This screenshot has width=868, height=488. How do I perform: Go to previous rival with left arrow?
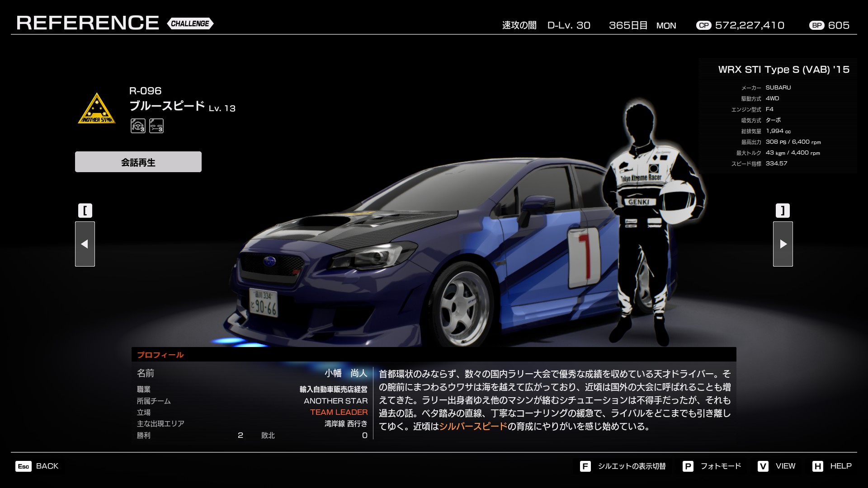(85, 244)
